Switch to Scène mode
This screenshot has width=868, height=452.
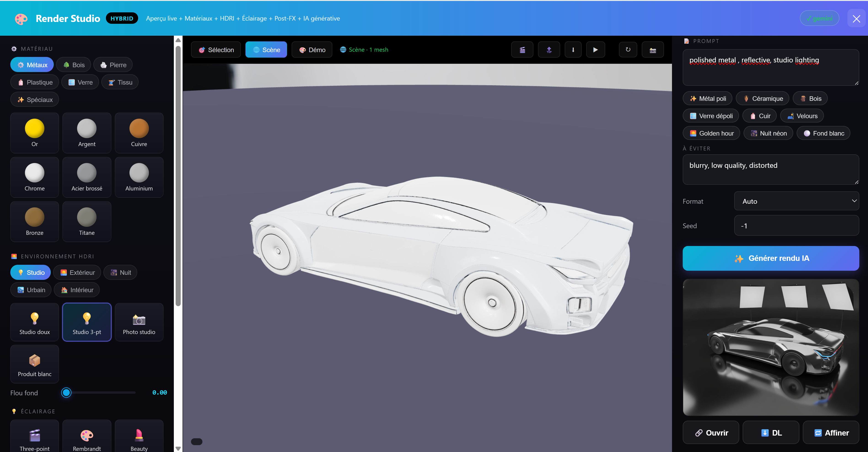point(266,50)
